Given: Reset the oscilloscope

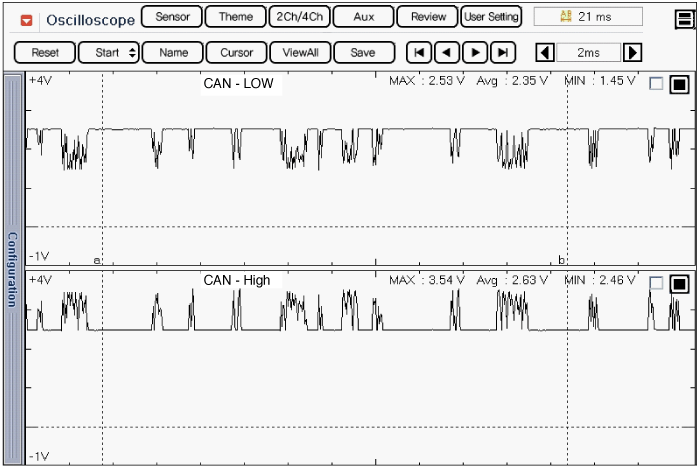Looking at the screenshot, I should [x=45, y=53].
